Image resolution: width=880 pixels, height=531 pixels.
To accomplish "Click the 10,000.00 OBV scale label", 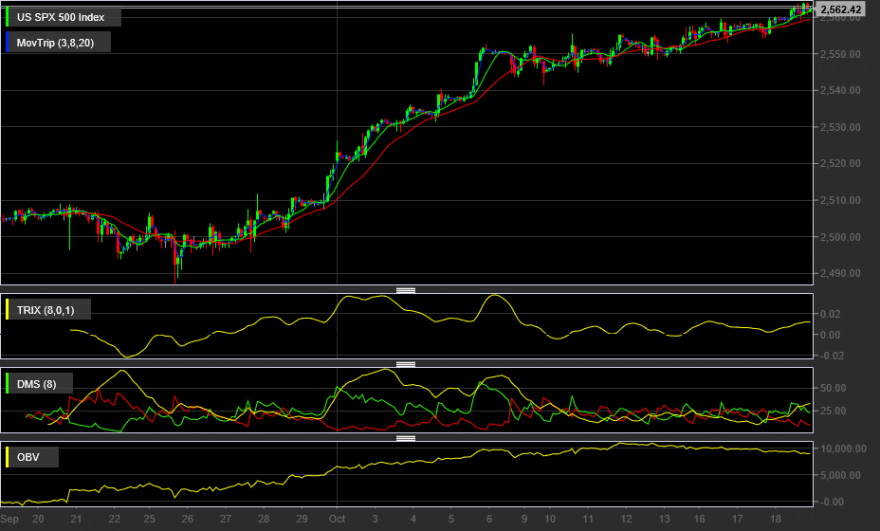I will click(843, 449).
